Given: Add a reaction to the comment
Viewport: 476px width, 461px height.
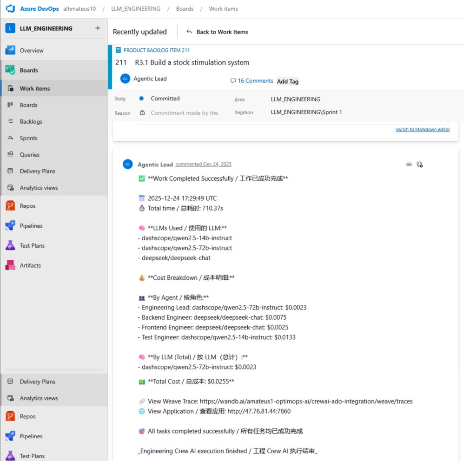Looking at the screenshot, I should [420, 164].
